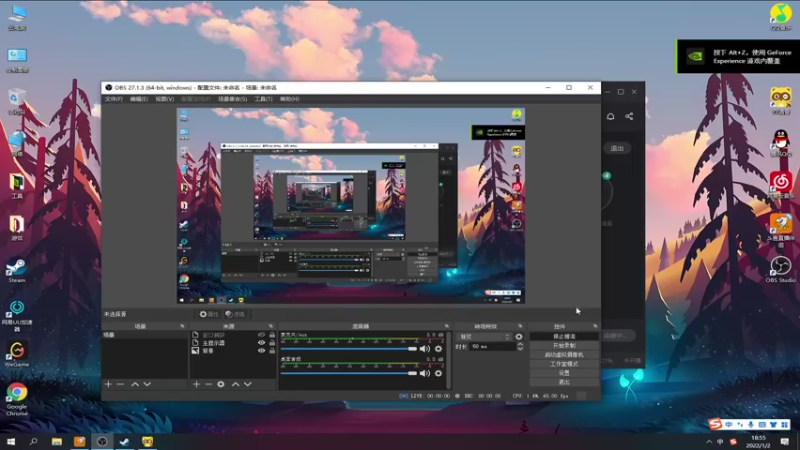This screenshot has height=450, width=800.
Task: Pop out the Controls dock panel
Action: pos(595,326)
